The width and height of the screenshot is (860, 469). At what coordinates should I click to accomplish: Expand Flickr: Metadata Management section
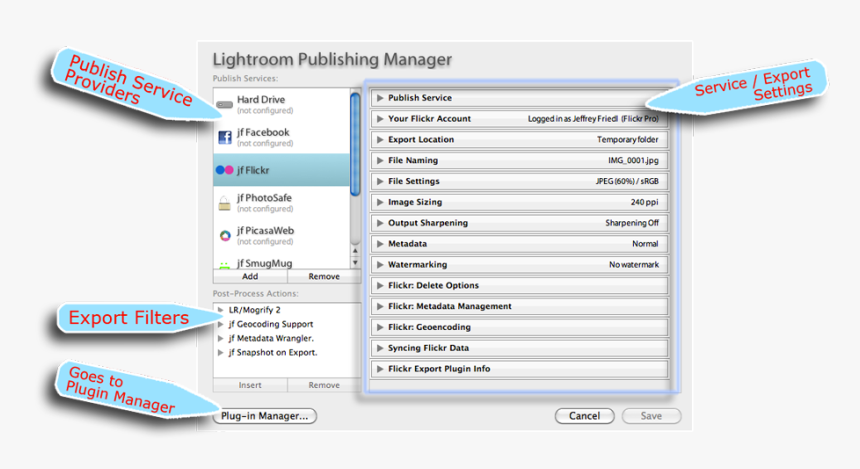click(380, 306)
